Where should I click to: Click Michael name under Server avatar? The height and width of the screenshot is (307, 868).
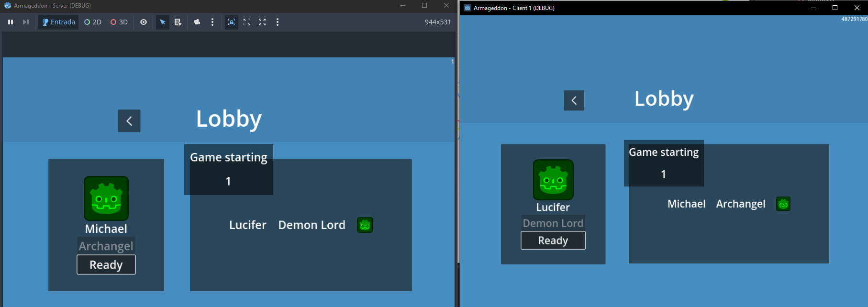(106, 229)
